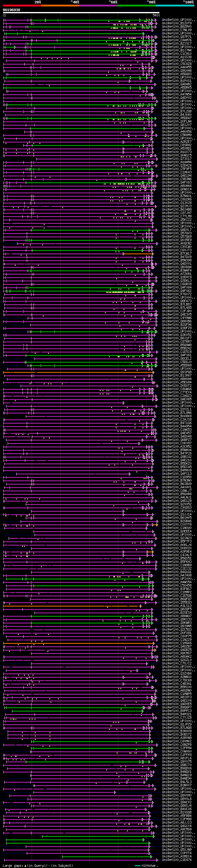Click on UniRef100_C8UWG6
Image resolution: width=197 pixels, height=868 pixels.
tap(177, 389)
